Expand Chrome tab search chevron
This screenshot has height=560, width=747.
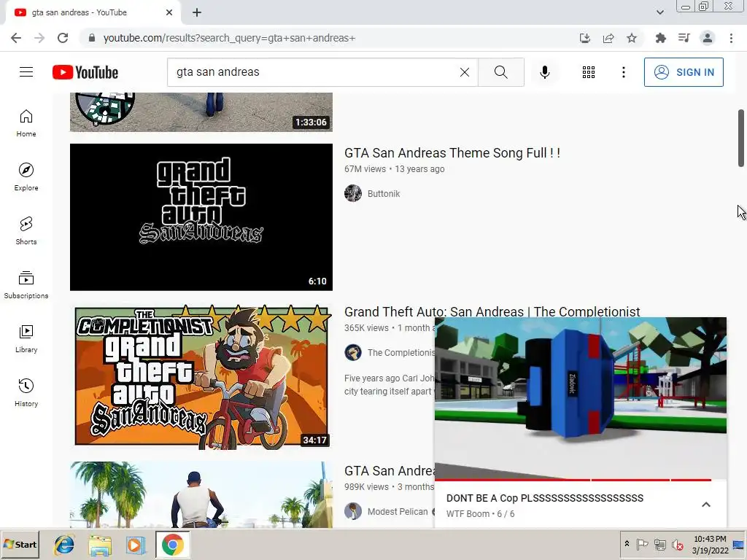click(659, 12)
